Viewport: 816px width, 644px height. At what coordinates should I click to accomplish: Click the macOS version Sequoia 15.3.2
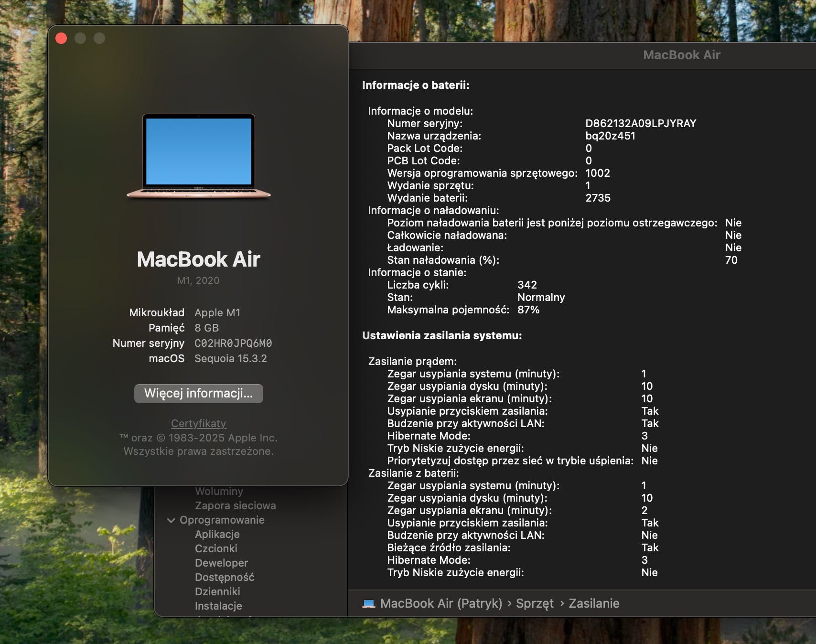(x=231, y=358)
